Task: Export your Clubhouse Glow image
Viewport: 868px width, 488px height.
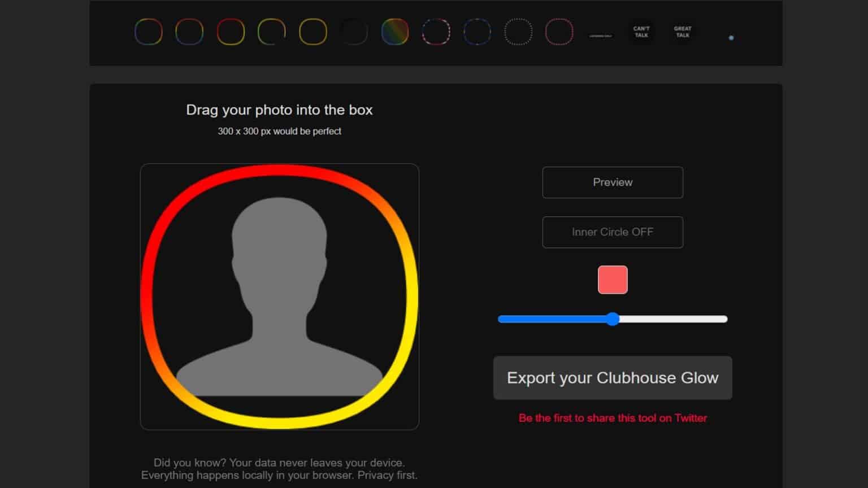Action: tap(613, 378)
